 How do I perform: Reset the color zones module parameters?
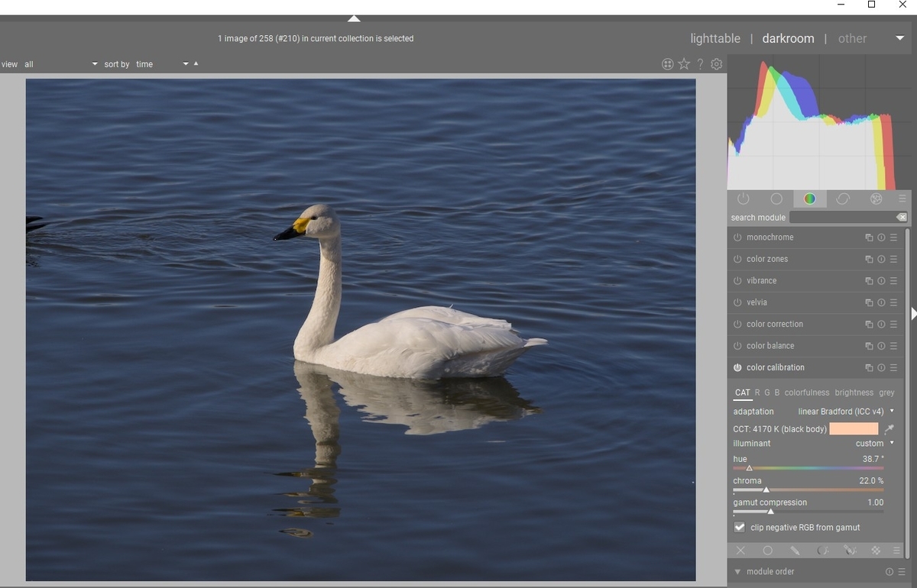pyautogui.click(x=881, y=260)
